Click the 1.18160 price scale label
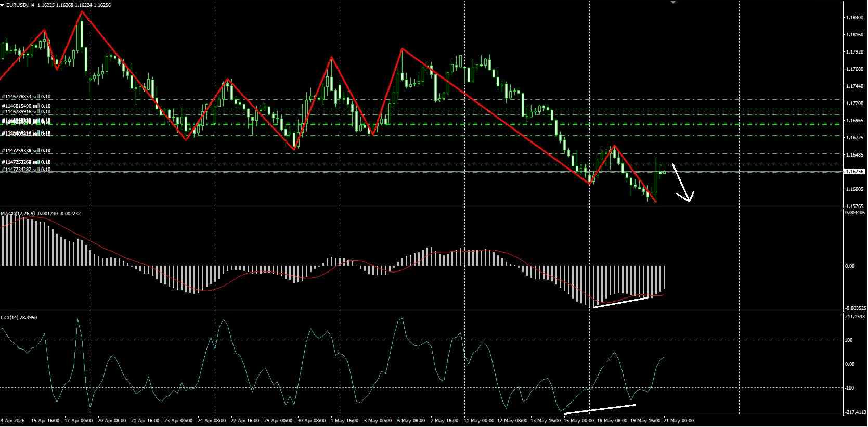 tap(854, 35)
